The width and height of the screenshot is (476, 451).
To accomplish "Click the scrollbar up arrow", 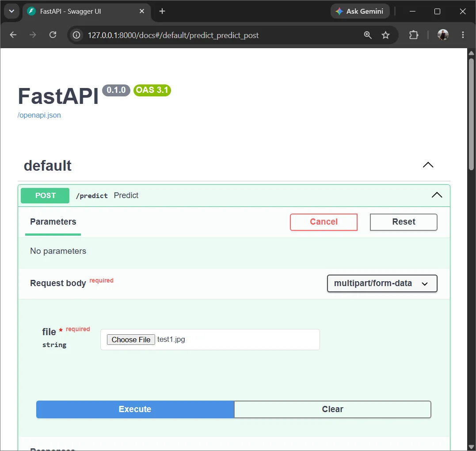I will click(471, 53).
